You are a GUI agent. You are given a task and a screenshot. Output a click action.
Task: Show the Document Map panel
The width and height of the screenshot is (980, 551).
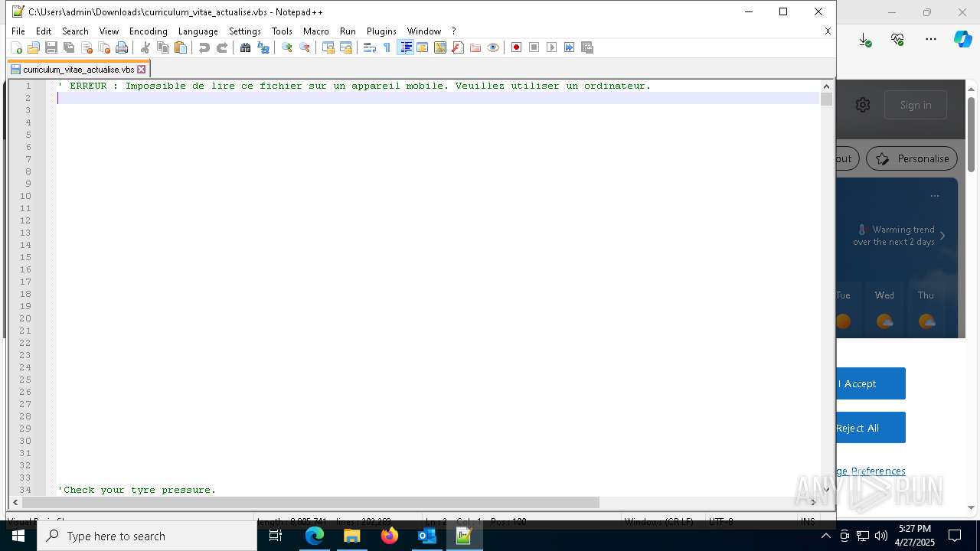click(x=440, y=47)
